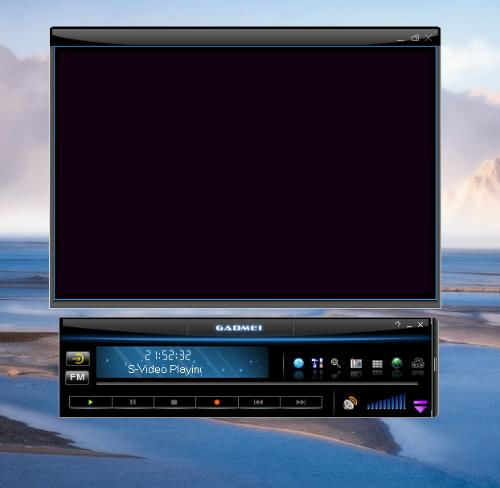Image resolution: width=500 pixels, height=488 pixels.
Task: Skip to the next channel
Action: 301,402
